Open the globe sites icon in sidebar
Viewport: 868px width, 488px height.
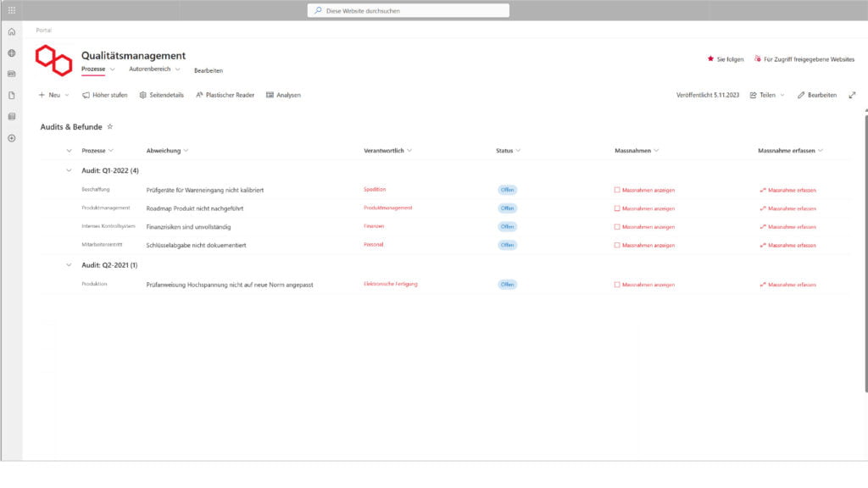pos(11,53)
